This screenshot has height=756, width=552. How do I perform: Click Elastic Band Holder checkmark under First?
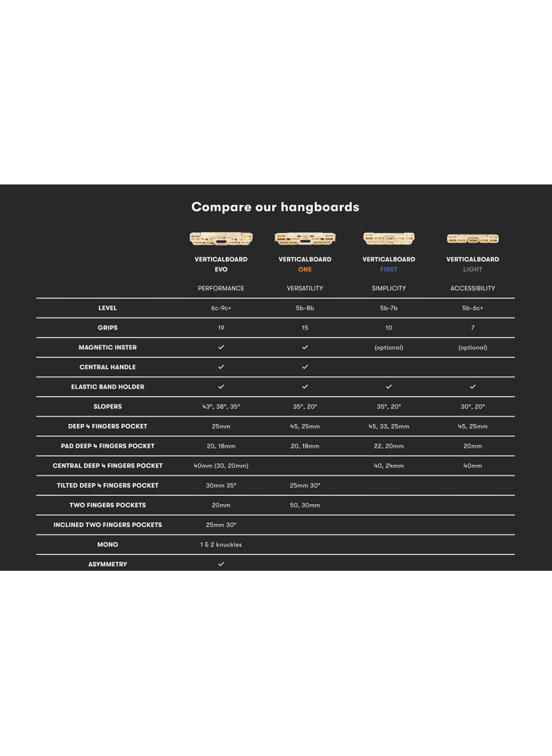(389, 386)
